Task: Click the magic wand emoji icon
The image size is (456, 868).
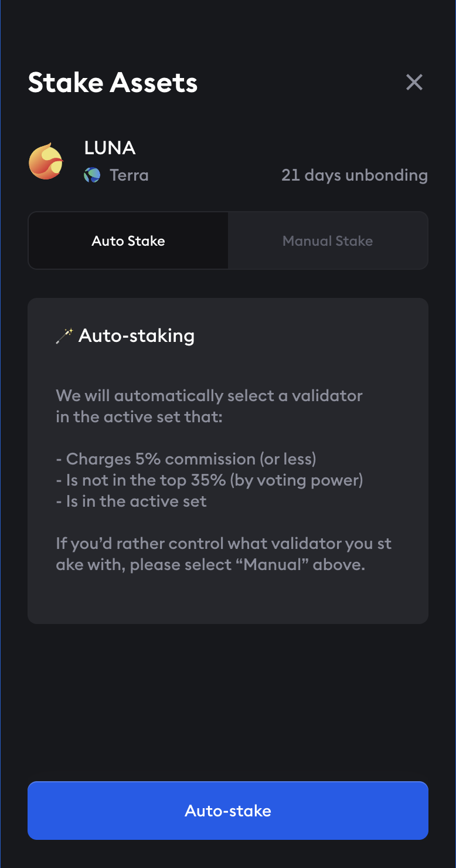Action: (64, 336)
